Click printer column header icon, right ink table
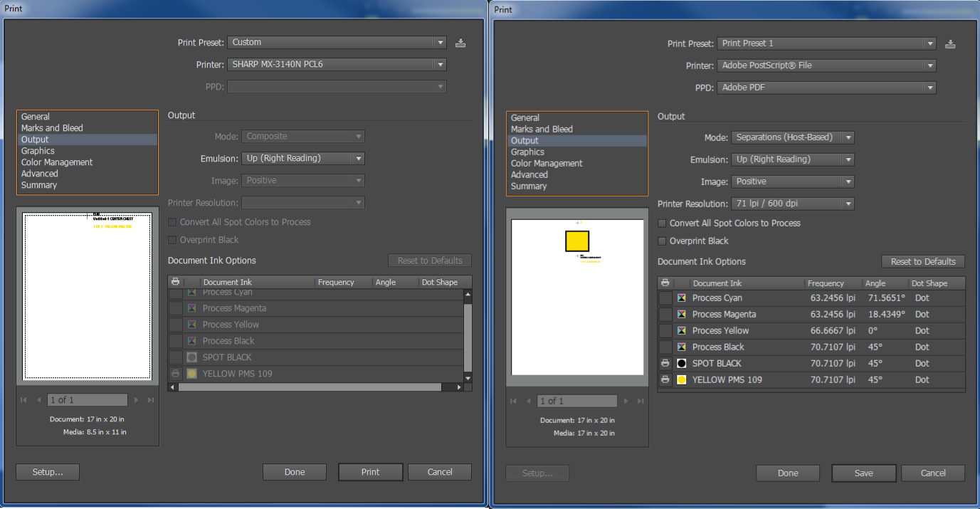Image resolution: width=980 pixels, height=509 pixels. click(x=665, y=283)
